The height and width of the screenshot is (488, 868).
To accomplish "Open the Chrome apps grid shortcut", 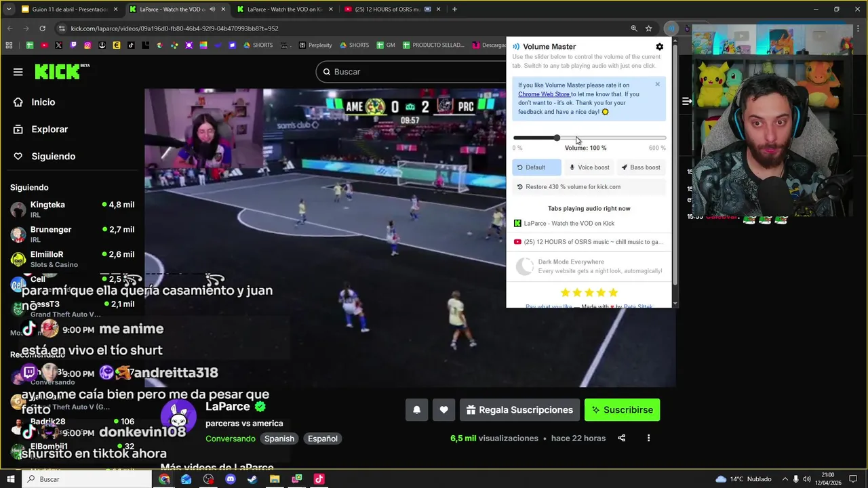I will (x=9, y=45).
